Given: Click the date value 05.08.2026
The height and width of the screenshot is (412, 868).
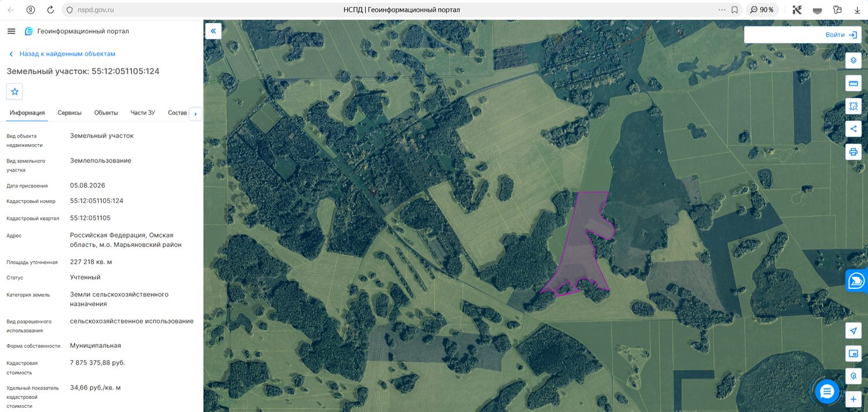Looking at the screenshot, I should [87, 186].
